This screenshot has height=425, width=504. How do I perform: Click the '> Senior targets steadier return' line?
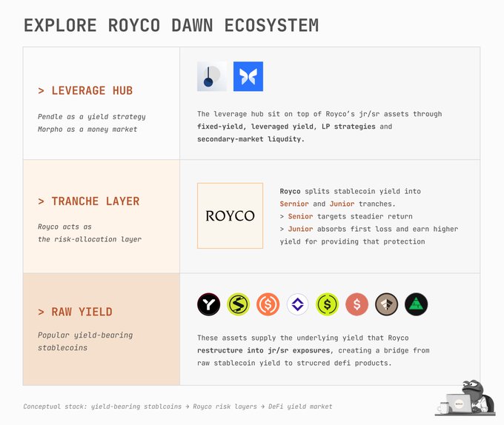[x=346, y=216]
